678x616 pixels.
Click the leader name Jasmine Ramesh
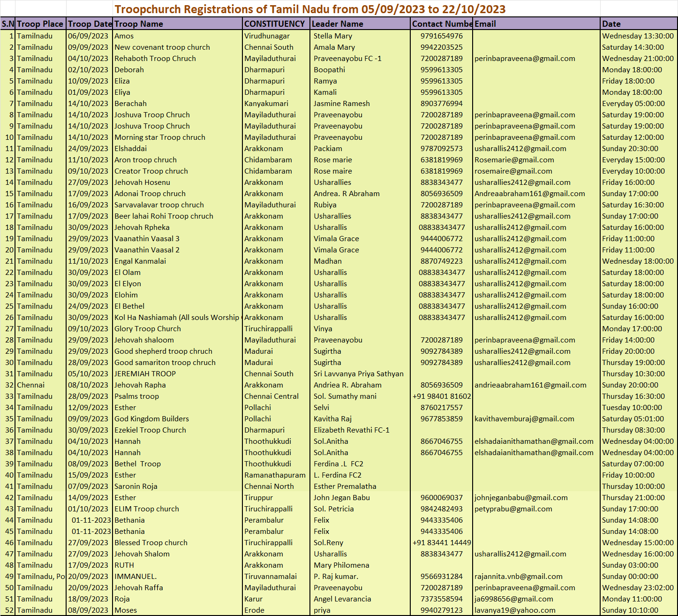341,104
